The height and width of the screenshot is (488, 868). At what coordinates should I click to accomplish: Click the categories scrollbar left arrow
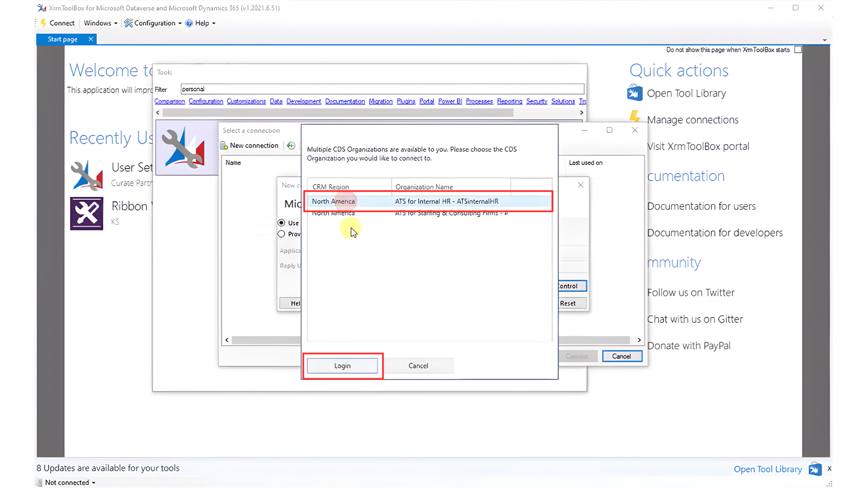pyautogui.click(x=158, y=113)
